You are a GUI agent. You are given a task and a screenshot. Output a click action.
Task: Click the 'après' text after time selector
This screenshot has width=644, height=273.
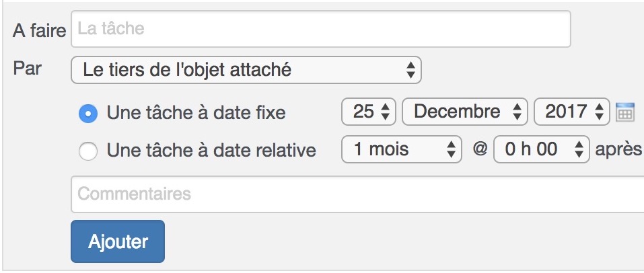tap(618, 150)
